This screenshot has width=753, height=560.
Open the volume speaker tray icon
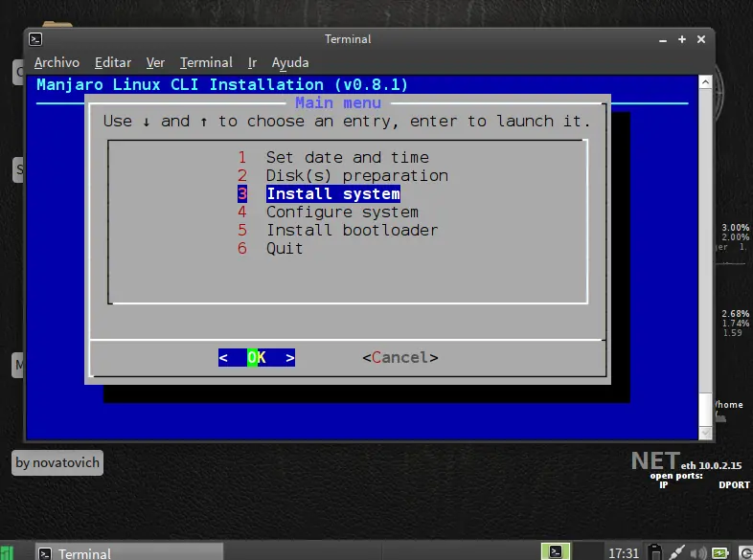pos(698,552)
